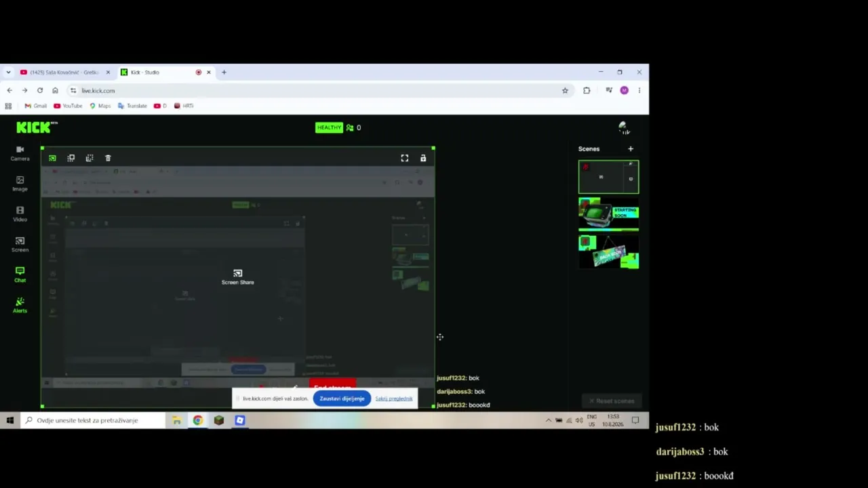Open the YouTube bookmark
The image size is (868, 488).
coord(68,106)
